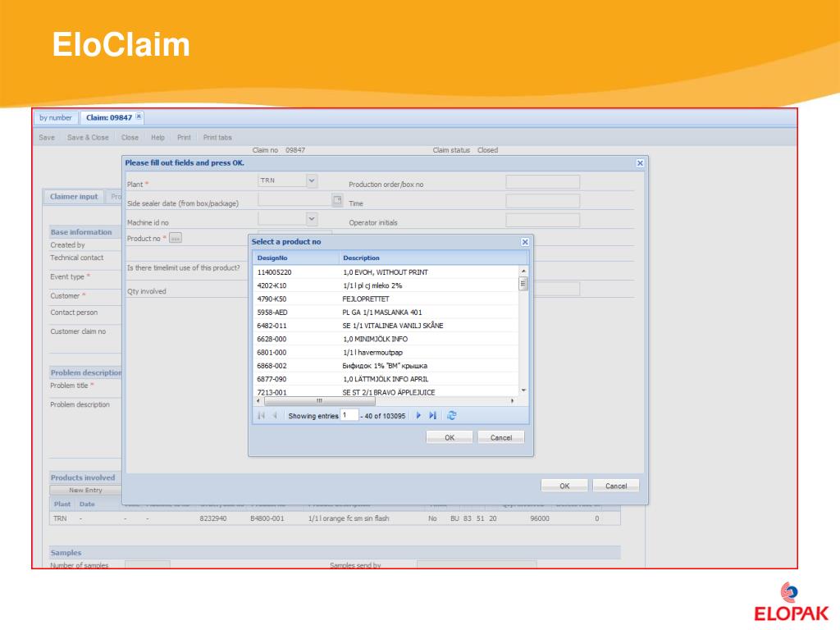
Task: Cancel the product selection dialog
Action: [501, 438]
